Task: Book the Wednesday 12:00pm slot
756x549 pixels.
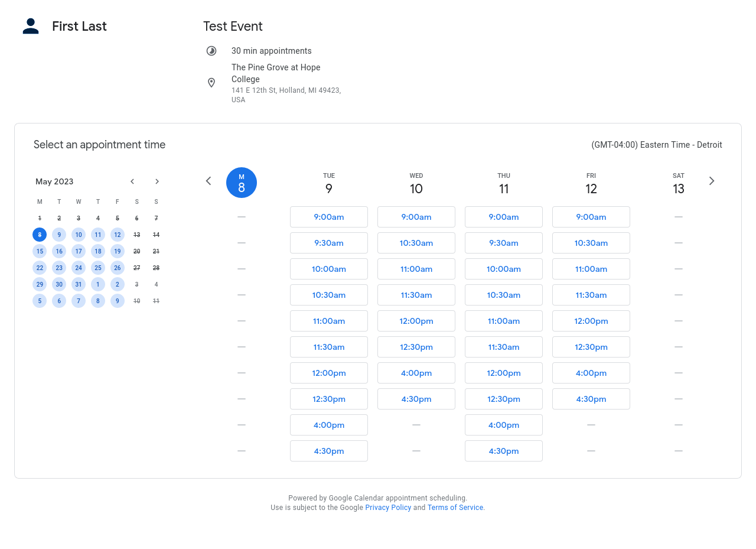Action: click(x=416, y=321)
